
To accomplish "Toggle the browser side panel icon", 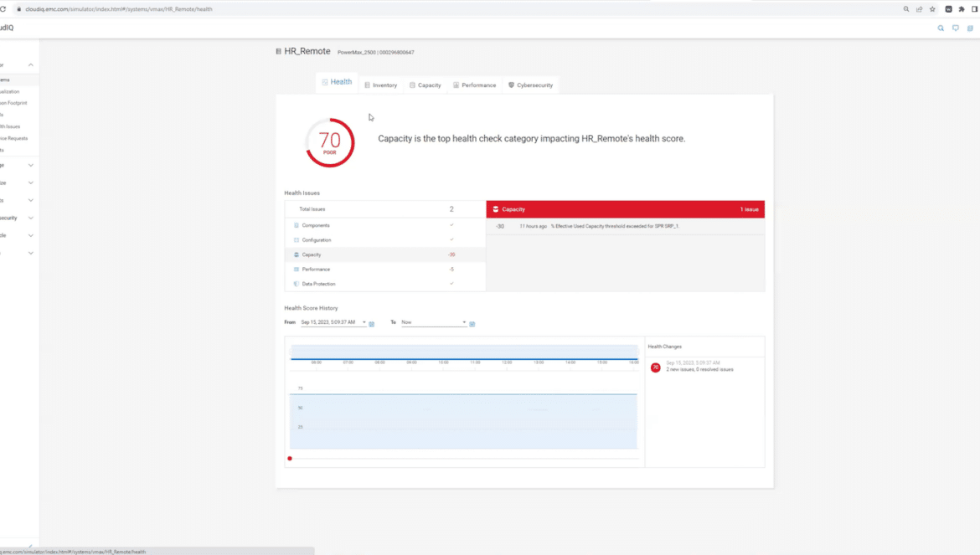I will 975,9.
